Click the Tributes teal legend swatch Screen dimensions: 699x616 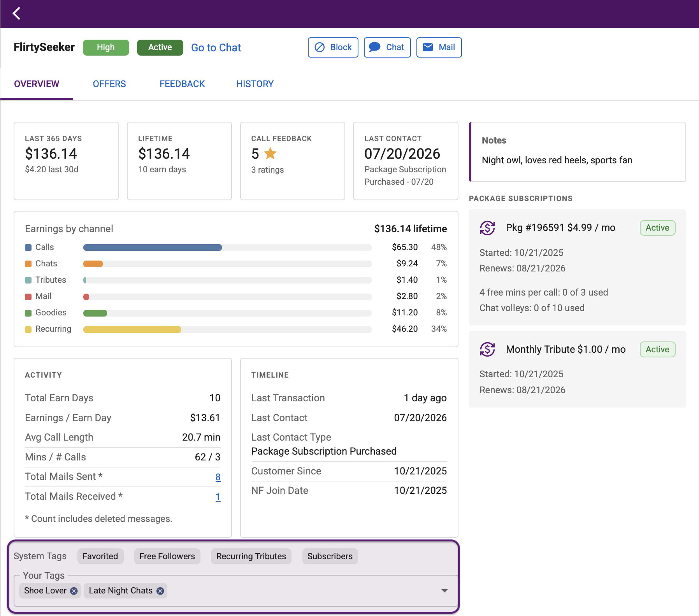click(x=28, y=280)
